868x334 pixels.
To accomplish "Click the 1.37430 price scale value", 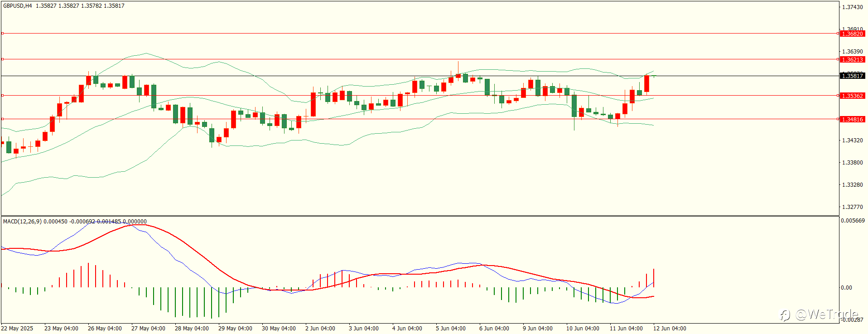I will pyautogui.click(x=852, y=7).
